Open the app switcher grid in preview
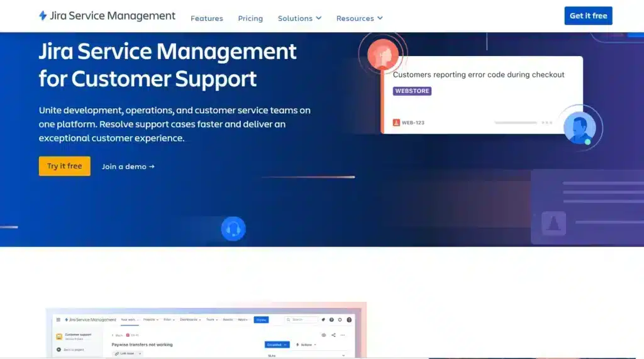This screenshot has height=359, width=644. pyautogui.click(x=58, y=319)
